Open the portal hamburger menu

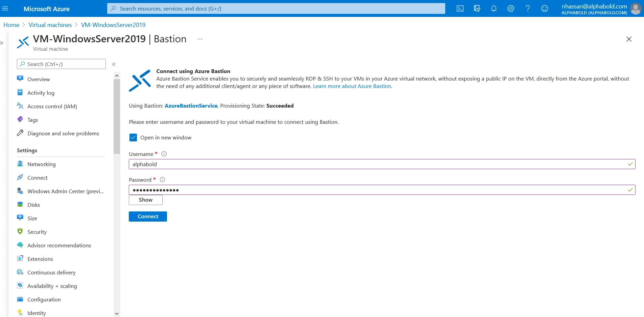(5, 8)
